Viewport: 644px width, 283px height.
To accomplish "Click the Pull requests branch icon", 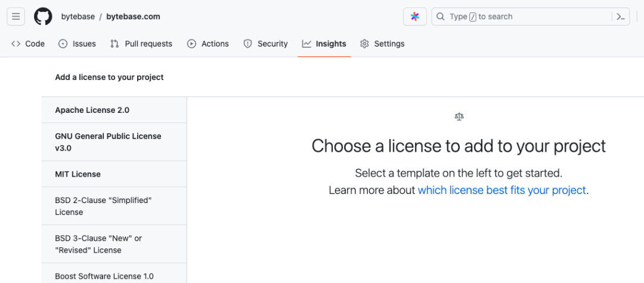I will (x=114, y=44).
